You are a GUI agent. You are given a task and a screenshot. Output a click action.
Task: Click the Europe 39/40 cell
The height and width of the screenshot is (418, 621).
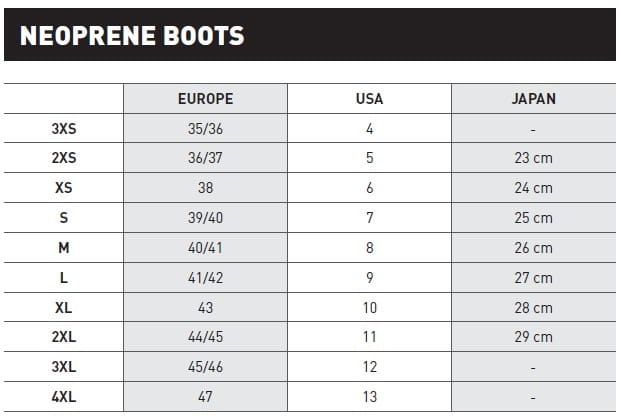click(x=205, y=218)
